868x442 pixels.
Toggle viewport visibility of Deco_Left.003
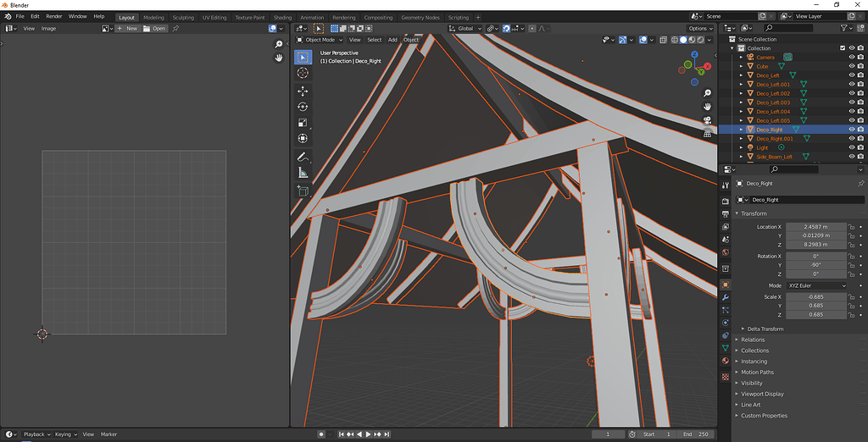(x=851, y=102)
